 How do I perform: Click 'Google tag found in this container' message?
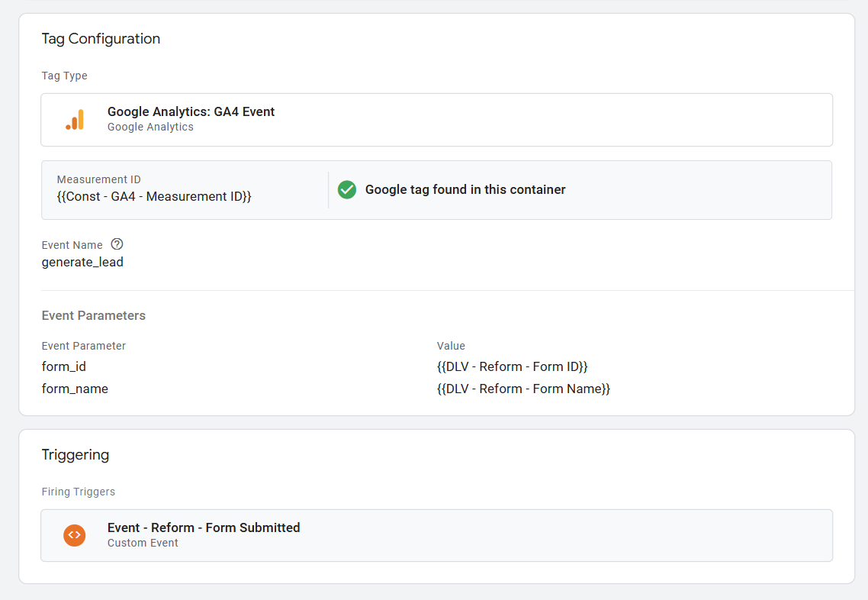tap(465, 189)
